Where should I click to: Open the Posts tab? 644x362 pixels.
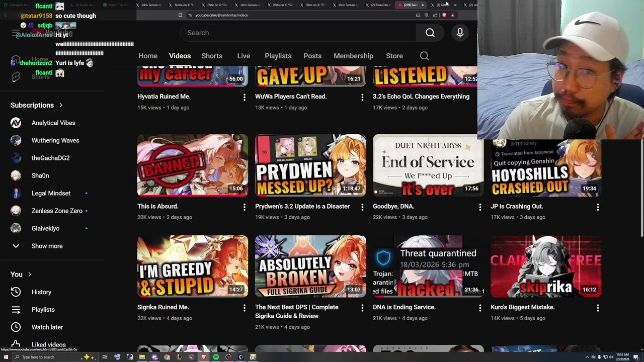pos(312,56)
